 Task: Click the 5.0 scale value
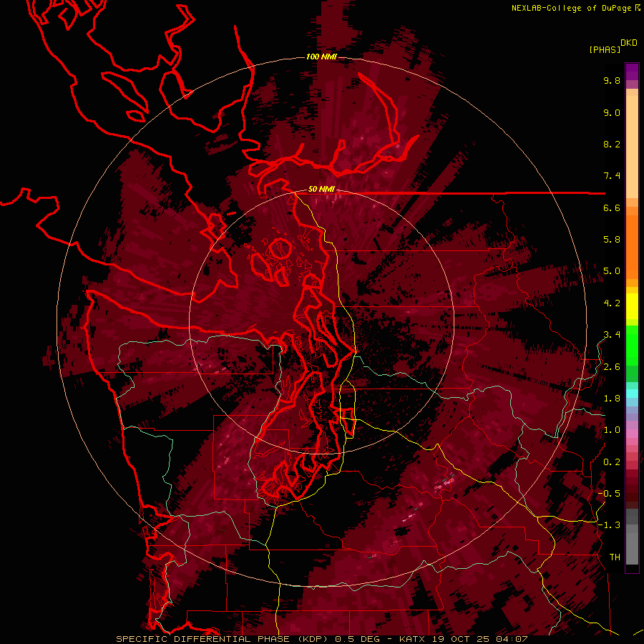click(x=612, y=271)
